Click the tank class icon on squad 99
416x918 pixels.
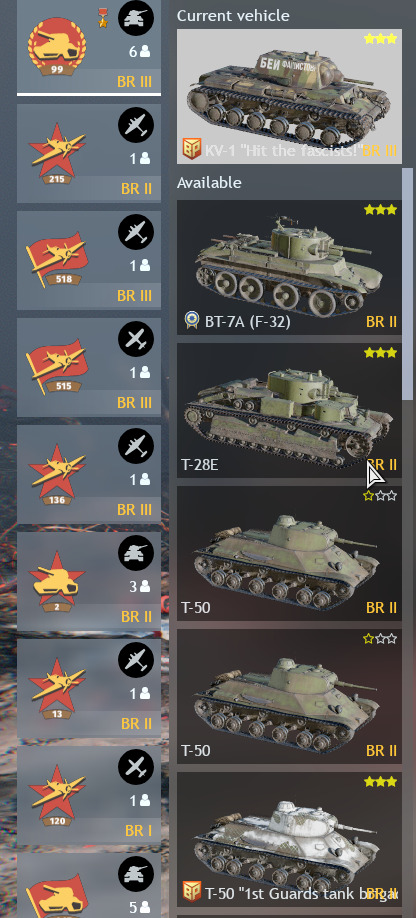coord(136,18)
